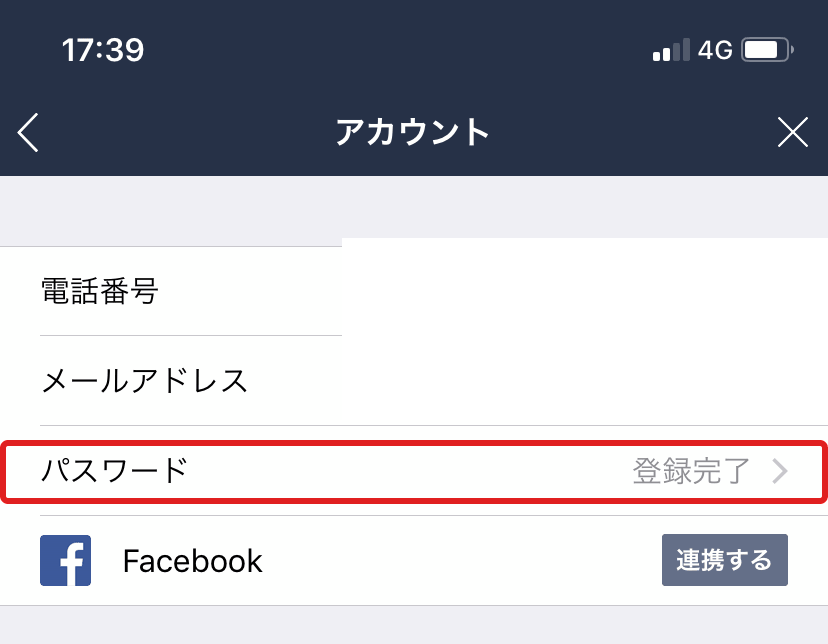
Task: Tap the 4G network indicator
Action: click(716, 51)
